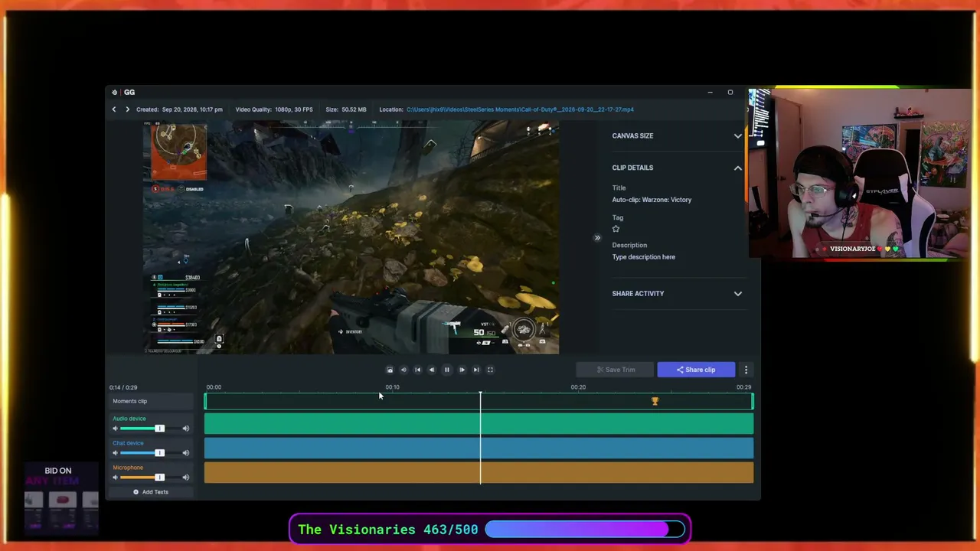Minimize the GG window

coord(710,93)
